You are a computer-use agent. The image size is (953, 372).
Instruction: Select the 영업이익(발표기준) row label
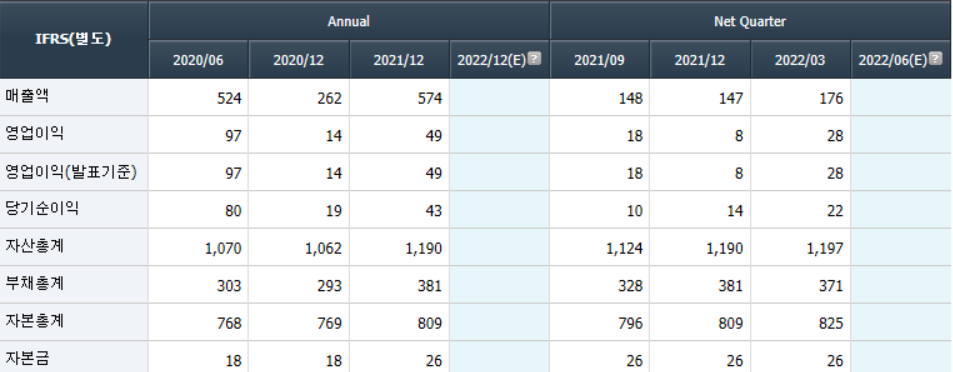(x=71, y=172)
